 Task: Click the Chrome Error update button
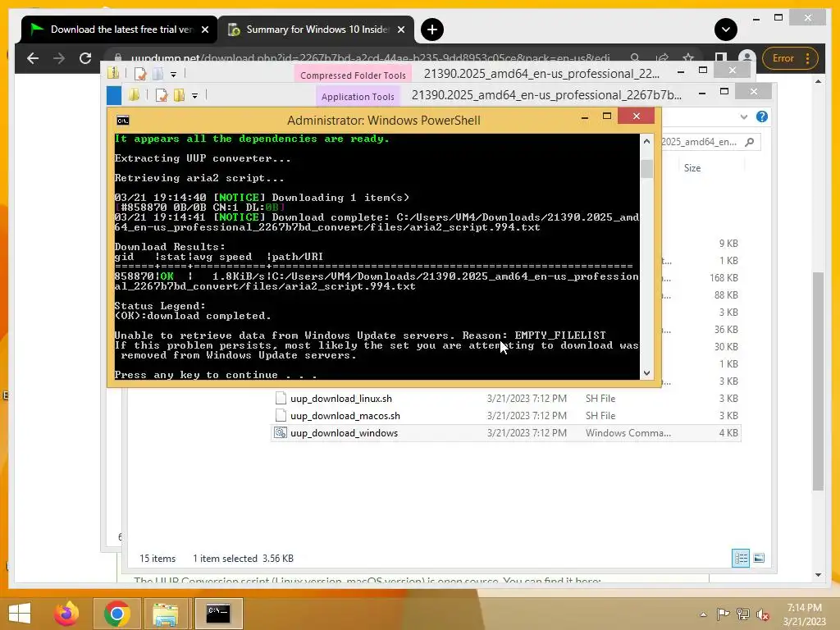coord(790,58)
